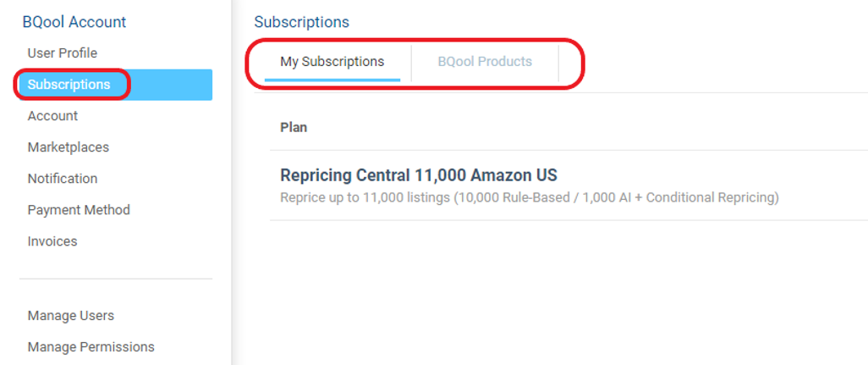Open the User Profile page

(62, 53)
